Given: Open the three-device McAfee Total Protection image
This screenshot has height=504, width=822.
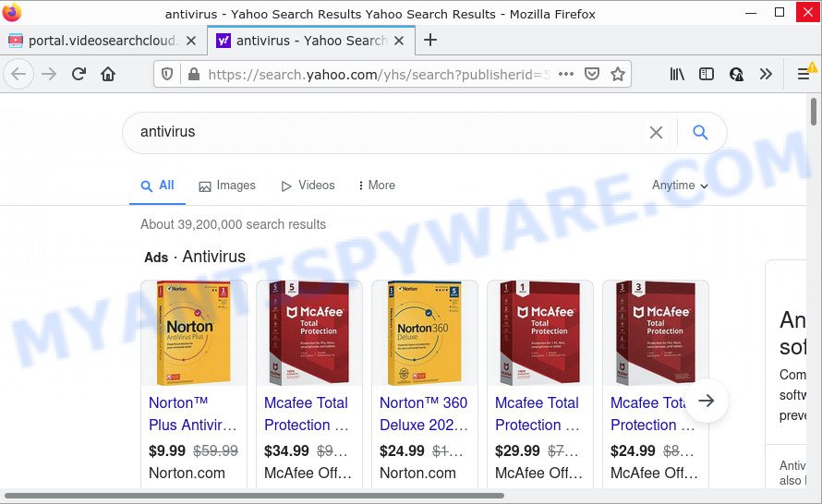Looking at the screenshot, I should [656, 333].
